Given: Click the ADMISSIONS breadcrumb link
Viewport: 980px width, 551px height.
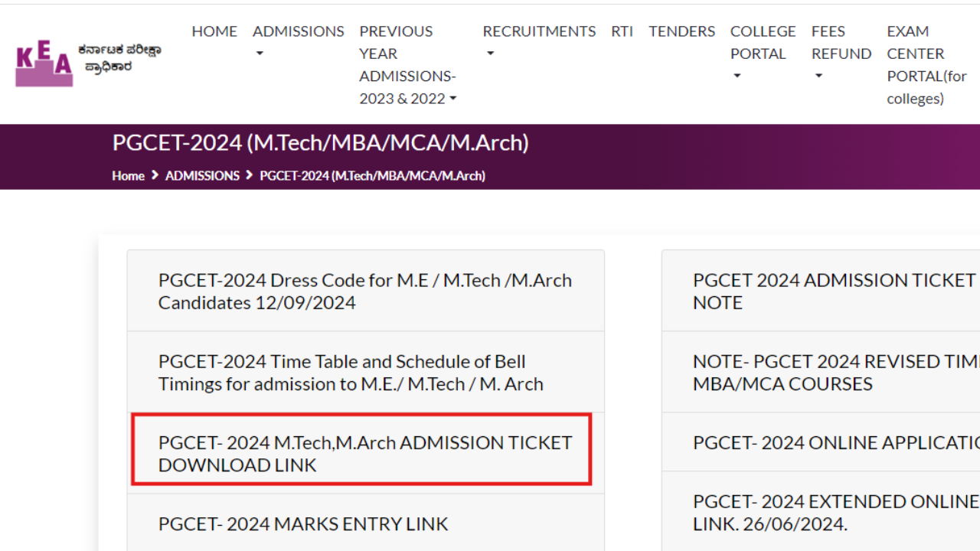Looking at the screenshot, I should (x=202, y=176).
